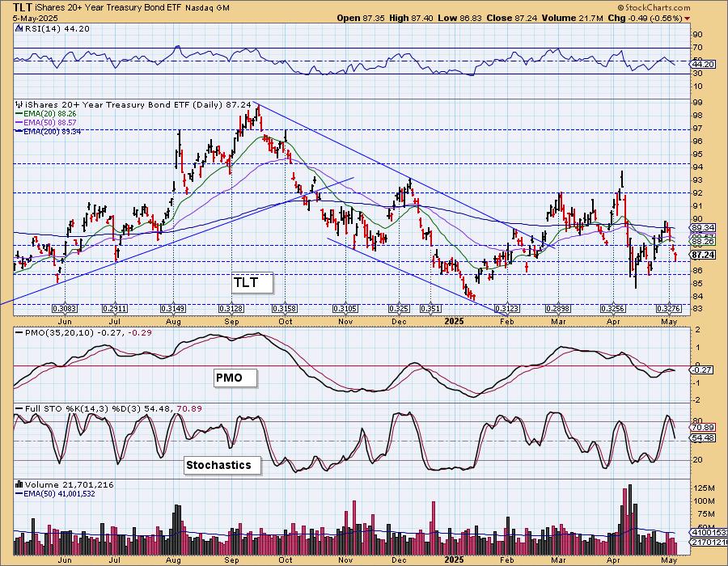The height and width of the screenshot is (566, 728).
Task: Click the RSI(14) 44.20 panel label
Action: click(57, 29)
